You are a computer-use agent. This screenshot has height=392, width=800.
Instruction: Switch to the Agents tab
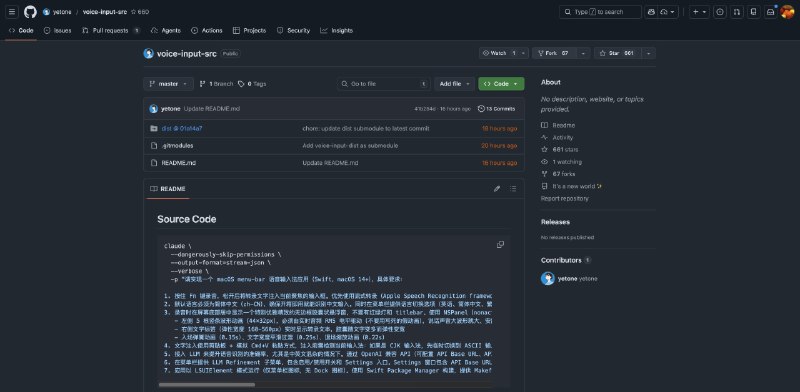166,31
